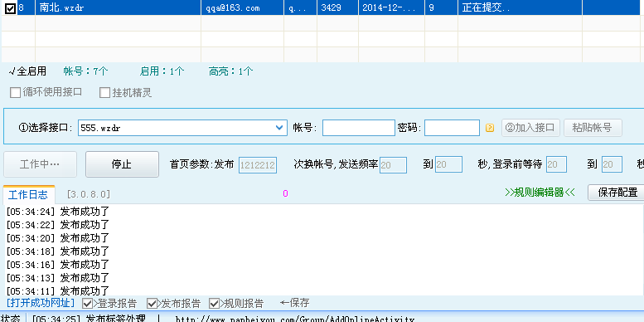Click the ②加入接口 button
644x322 pixels.
coord(530,128)
